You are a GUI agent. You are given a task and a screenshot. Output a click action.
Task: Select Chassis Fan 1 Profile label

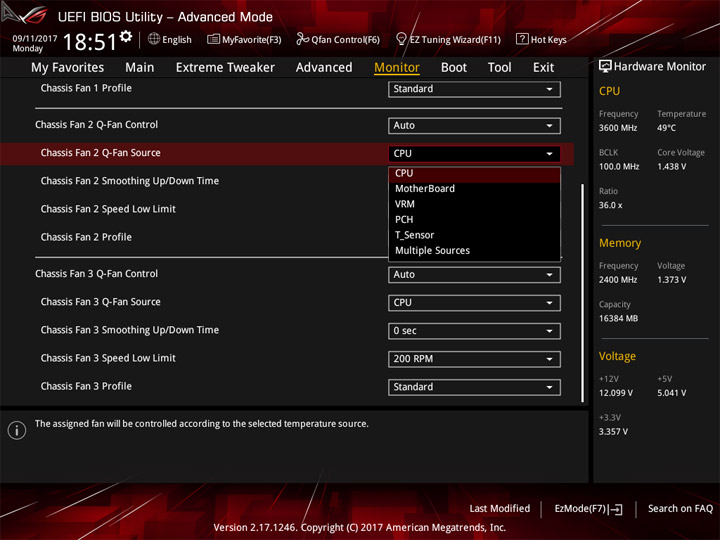point(86,88)
